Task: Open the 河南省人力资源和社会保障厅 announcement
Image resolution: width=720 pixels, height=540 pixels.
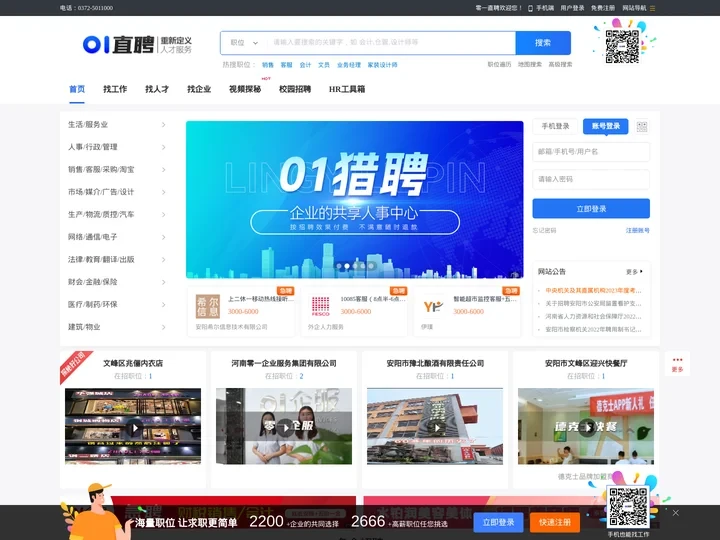Action: (593, 316)
